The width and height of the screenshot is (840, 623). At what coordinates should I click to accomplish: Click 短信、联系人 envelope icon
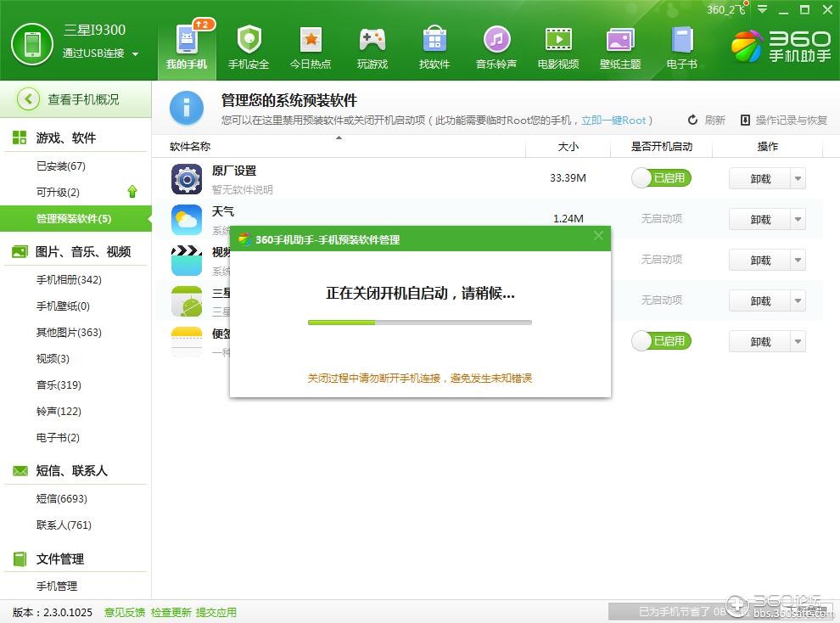(20, 471)
